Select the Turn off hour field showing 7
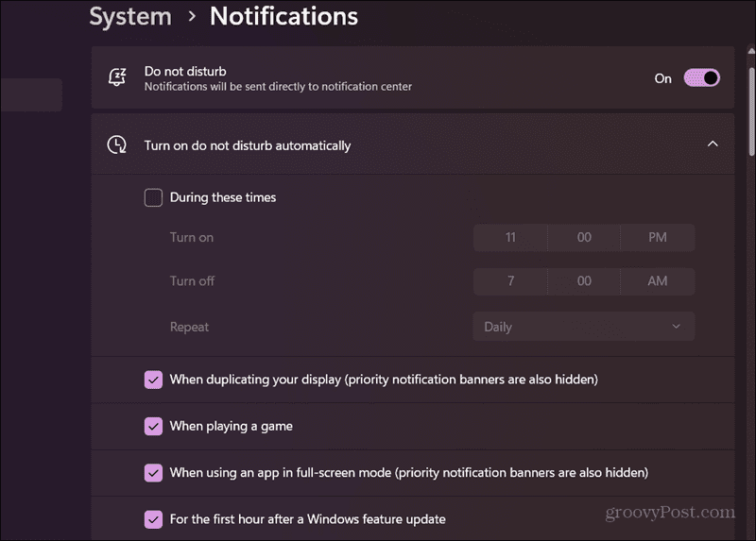 coord(510,281)
